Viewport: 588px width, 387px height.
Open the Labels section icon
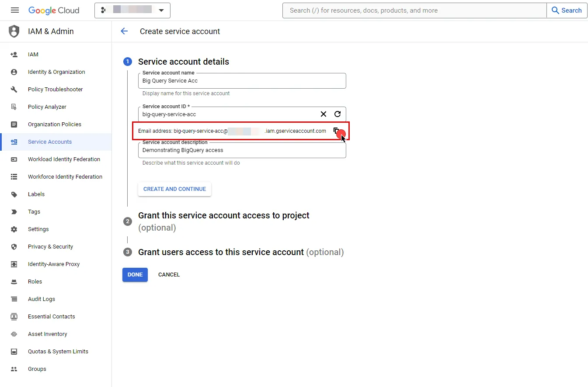(x=14, y=194)
